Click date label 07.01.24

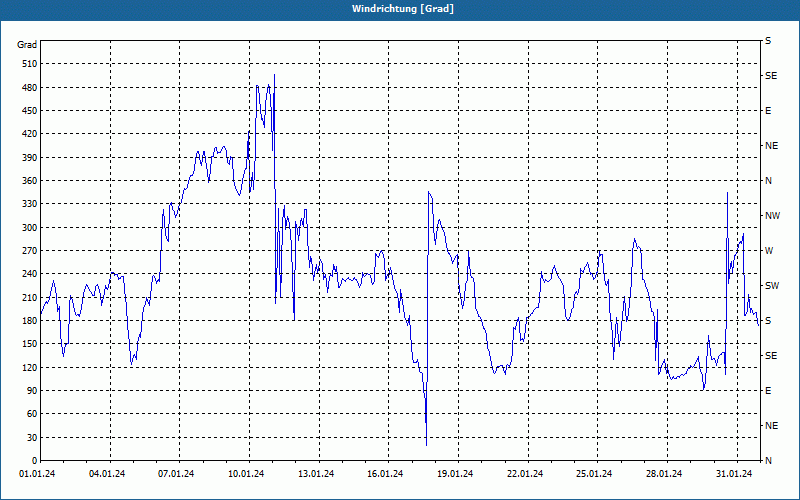176,474
